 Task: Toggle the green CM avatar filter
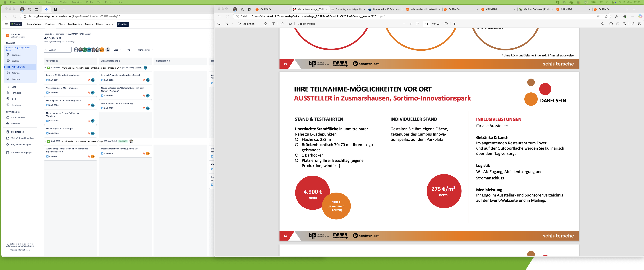pos(85,50)
